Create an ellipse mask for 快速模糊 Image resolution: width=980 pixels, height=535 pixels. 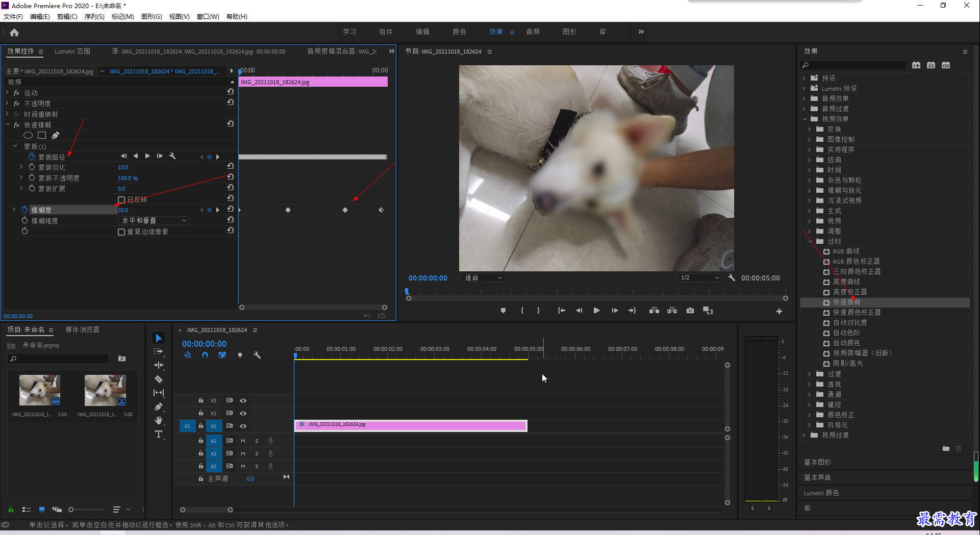click(x=28, y=135)
